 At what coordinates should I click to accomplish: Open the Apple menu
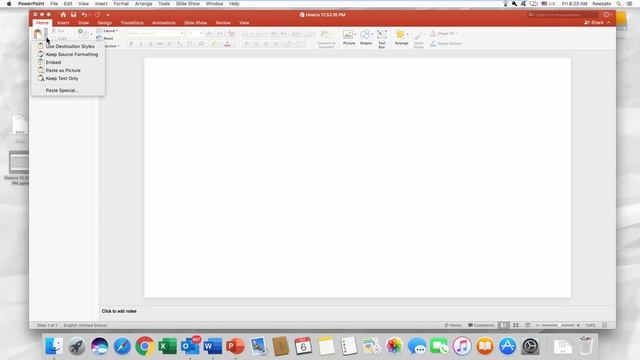(9, 4)
